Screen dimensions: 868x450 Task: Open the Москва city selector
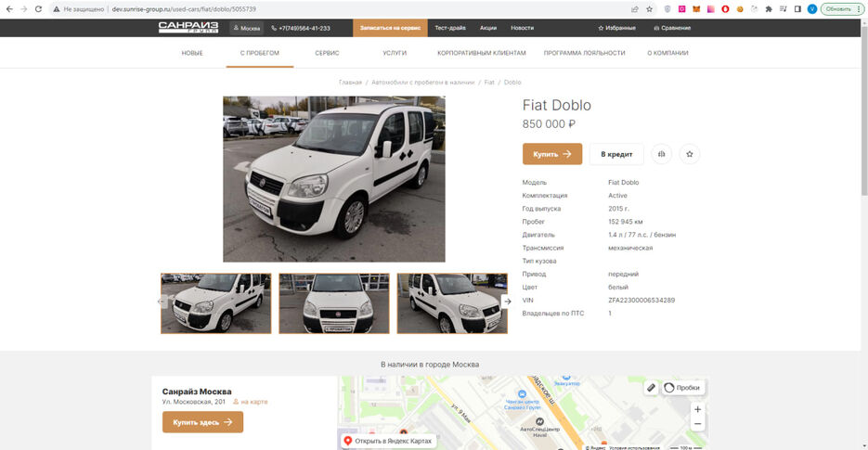[247, 28]
